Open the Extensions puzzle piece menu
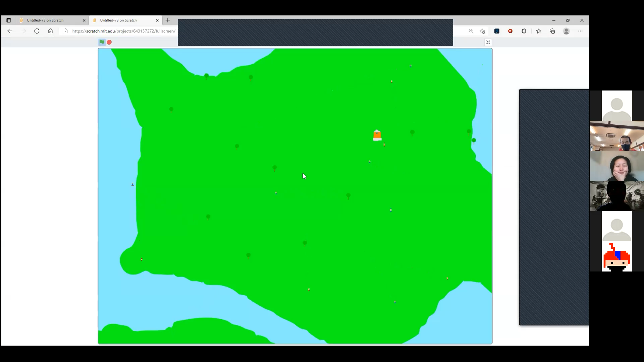Viewport: 644px width, 362px height. [x=524, y=31]
